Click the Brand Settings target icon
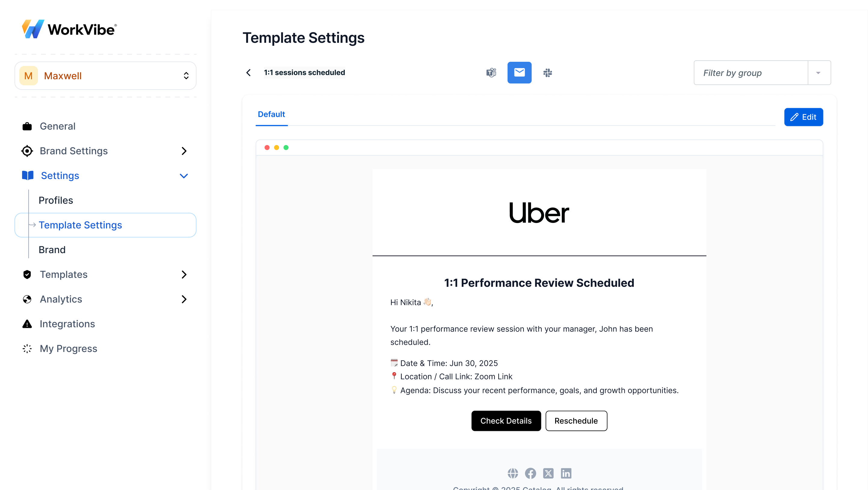Screen dimensions: 868x490 click(x=27, y=151)
